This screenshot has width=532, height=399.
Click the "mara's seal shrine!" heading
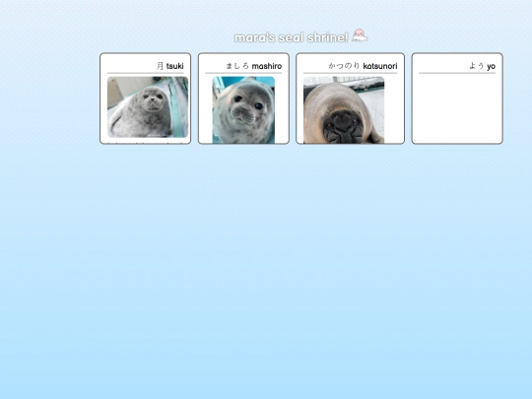(x=292, y=37)
